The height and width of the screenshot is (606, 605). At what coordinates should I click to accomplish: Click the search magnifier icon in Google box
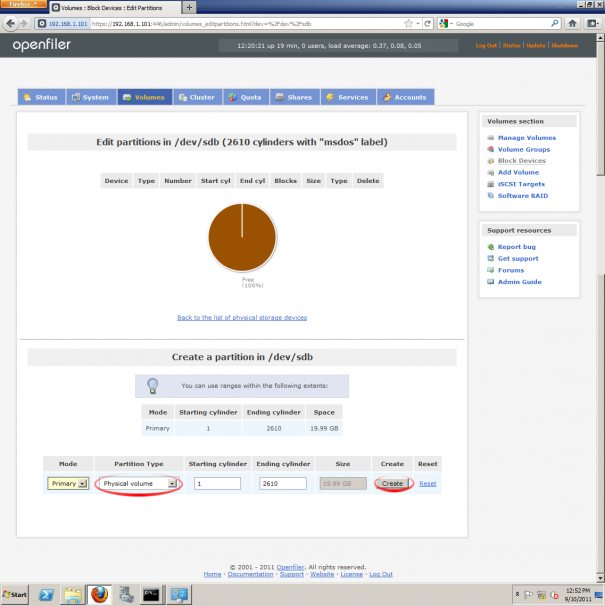555,24
